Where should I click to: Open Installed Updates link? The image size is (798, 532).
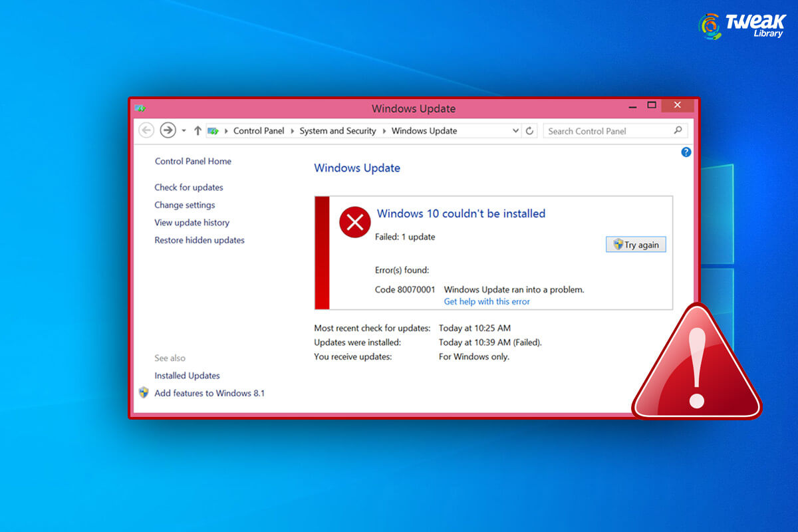pos(187,376)
